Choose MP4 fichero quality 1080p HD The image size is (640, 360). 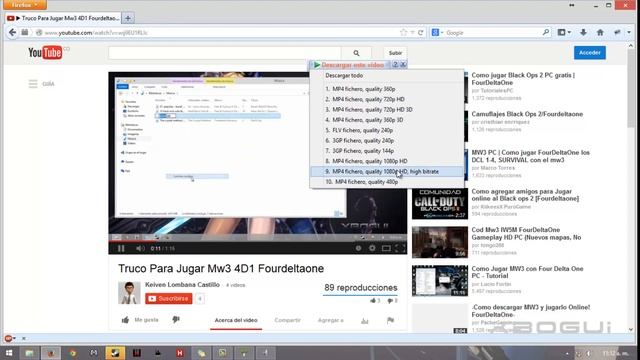click(x=387, y=161)
